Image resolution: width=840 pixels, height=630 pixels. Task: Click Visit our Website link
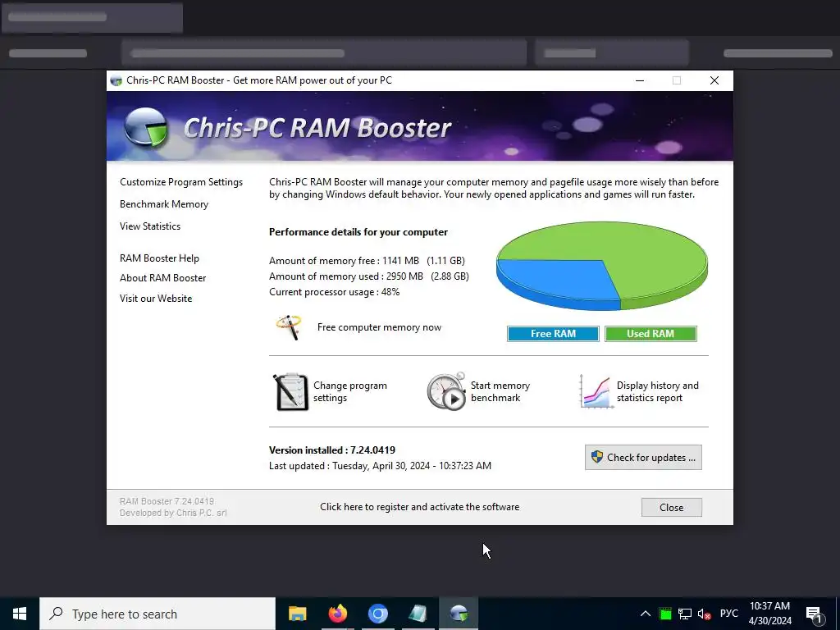tap(156, 299)
